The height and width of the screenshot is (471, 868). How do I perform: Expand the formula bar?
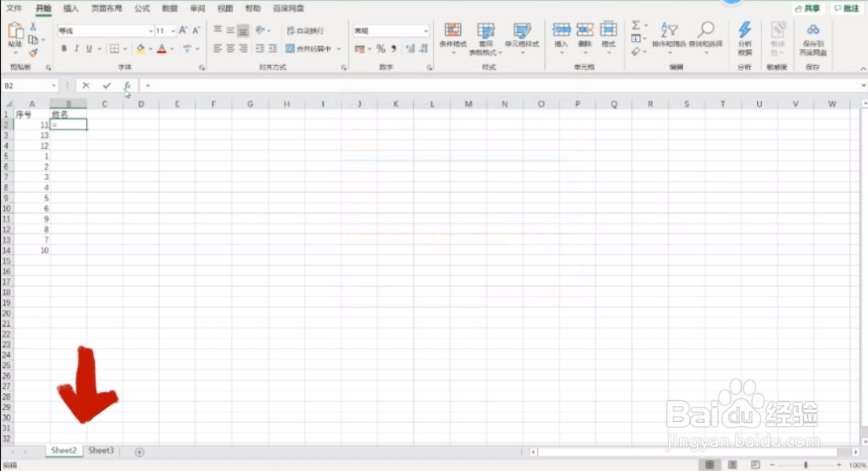tap(863, 86)
